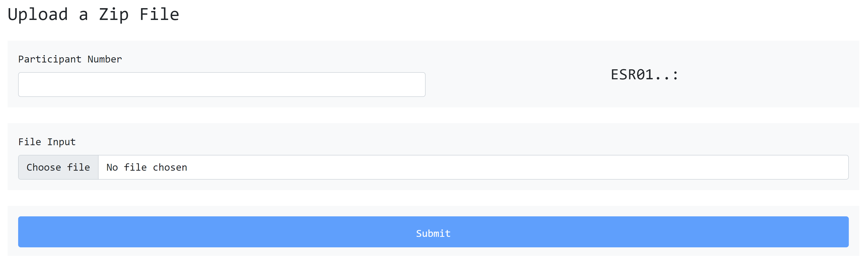Place cursor in Participant Number input
This screenshot has width=868, height=256.
[222, 85]
